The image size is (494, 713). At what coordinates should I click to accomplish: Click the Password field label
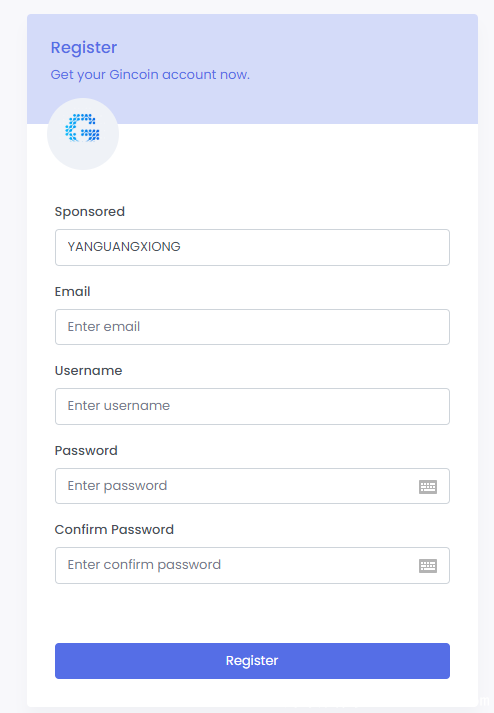click(86, 451)
